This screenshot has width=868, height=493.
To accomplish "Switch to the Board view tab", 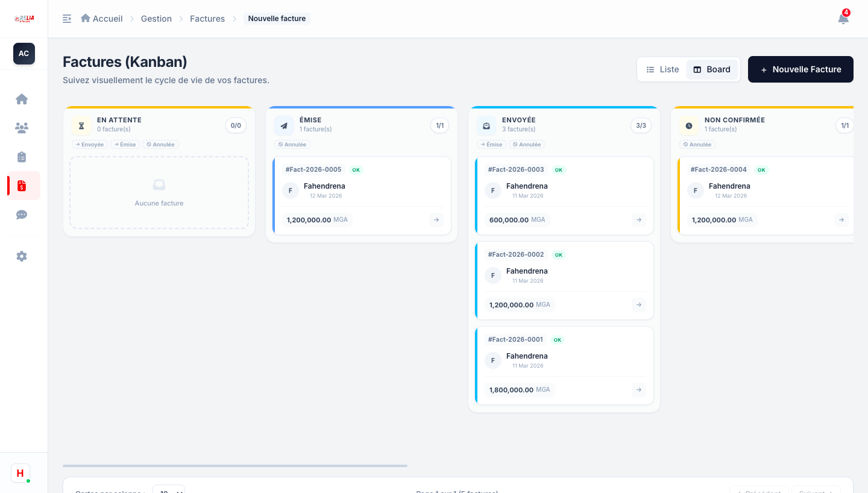I will 712,69.
